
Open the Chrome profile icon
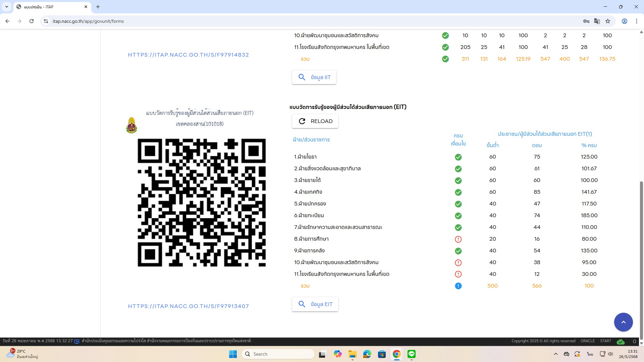(625, 21)
